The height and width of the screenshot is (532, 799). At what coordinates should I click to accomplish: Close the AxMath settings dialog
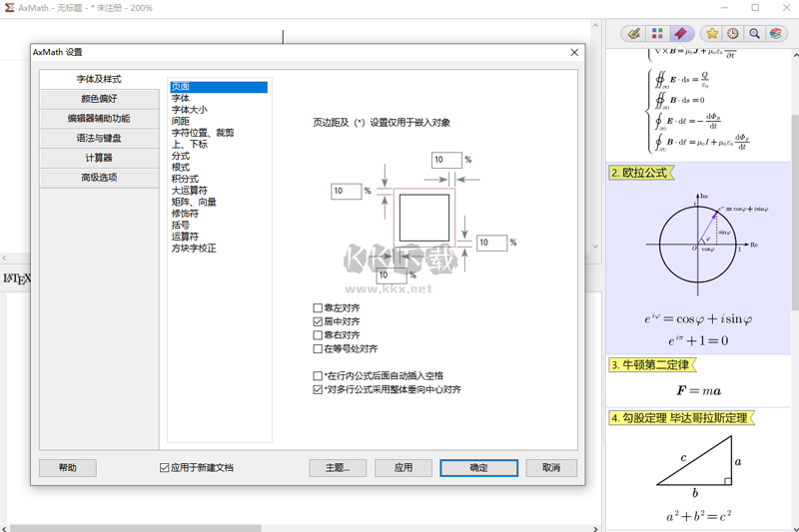coord(574,52)
